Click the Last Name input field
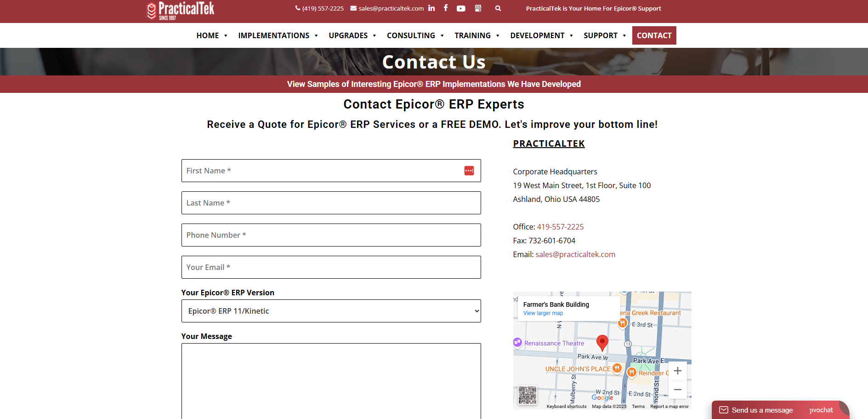This screenshot has width=868, height=419. [331, 203]
